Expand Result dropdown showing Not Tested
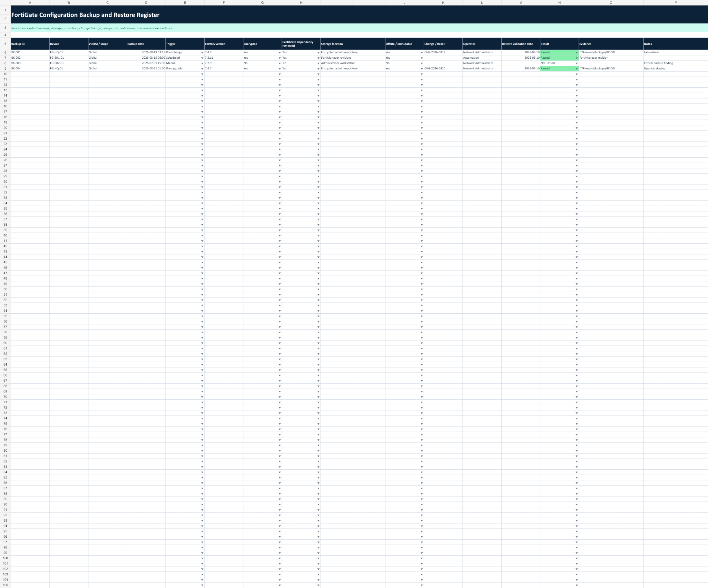 pyautogui.click(x=577, y=63)
